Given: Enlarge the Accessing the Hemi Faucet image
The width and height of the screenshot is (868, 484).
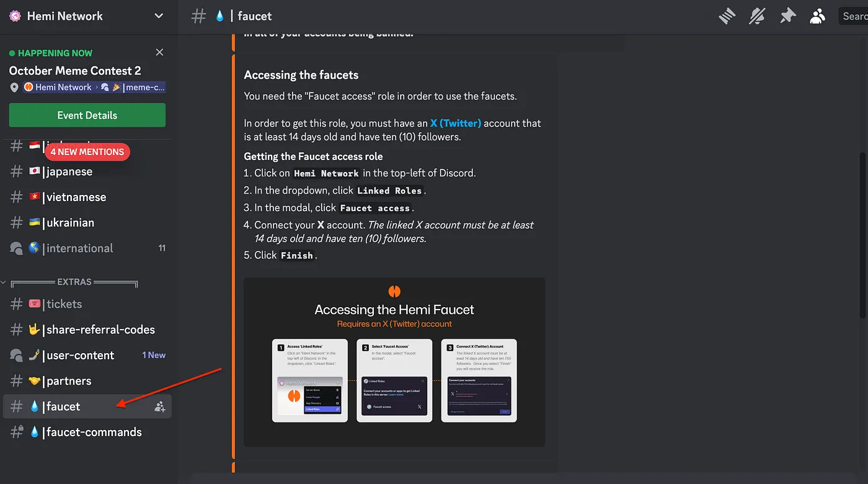Looking at the screenshot, I should pos(394,362).
